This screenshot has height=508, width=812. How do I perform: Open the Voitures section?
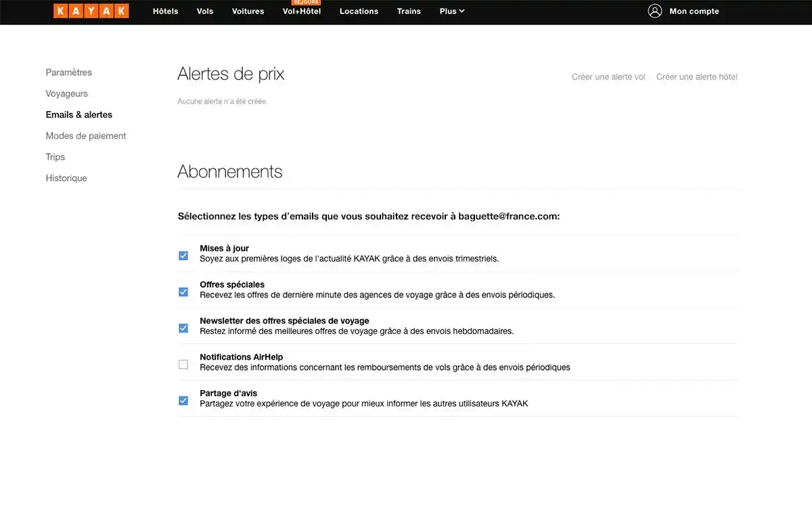pos(248,12)
